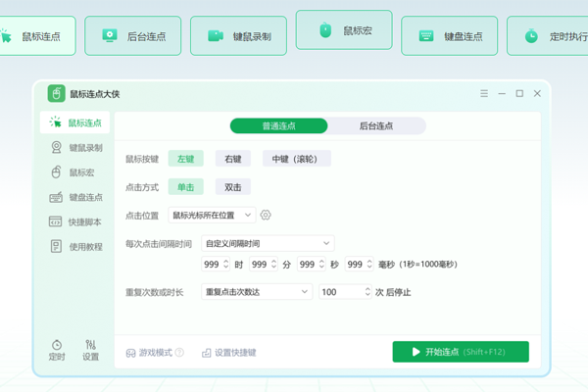This screenshot has width=588, height=392.
Task: Select 双击 click mode
Action: (233, 187)
